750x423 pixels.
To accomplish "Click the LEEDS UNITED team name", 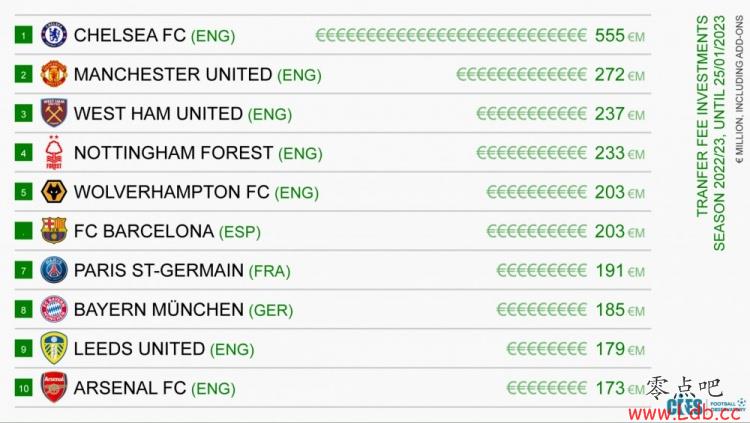I will point(139,348).
